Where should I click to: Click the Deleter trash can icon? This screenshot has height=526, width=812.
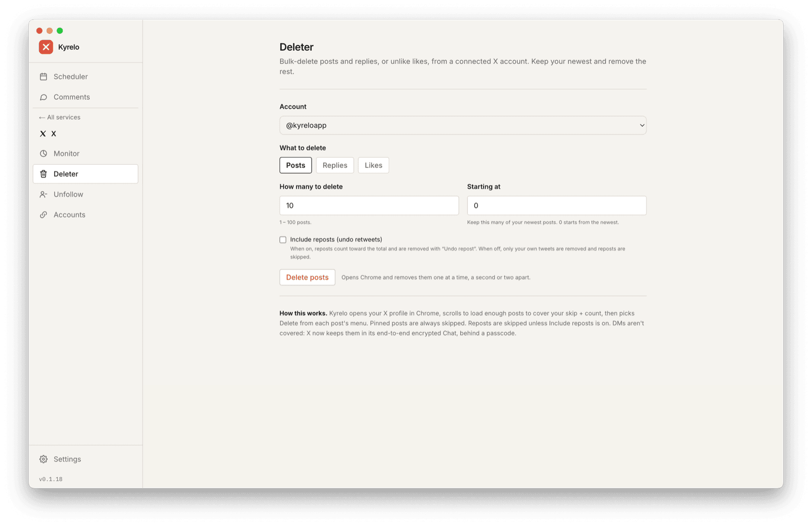(x=44, y=174)
